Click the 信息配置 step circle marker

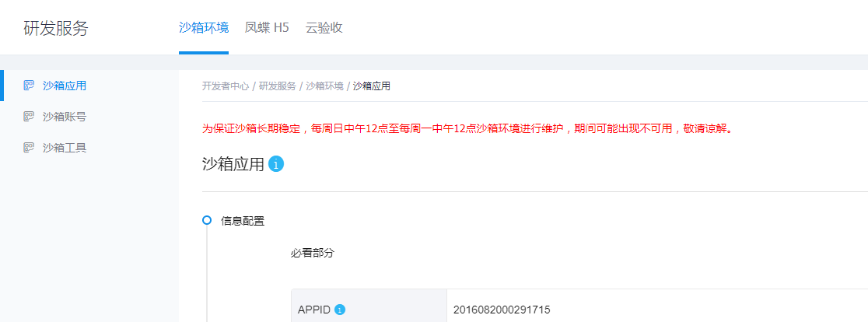pos(207,221)
